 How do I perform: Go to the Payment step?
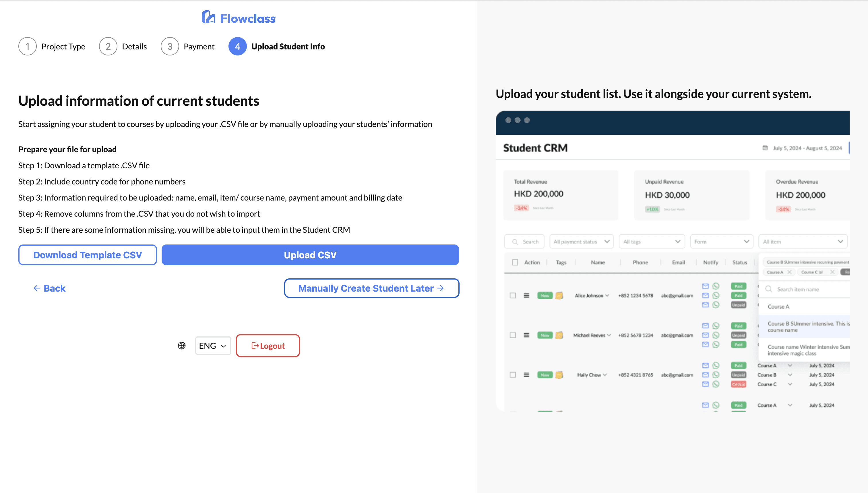[x=199, y=46]
